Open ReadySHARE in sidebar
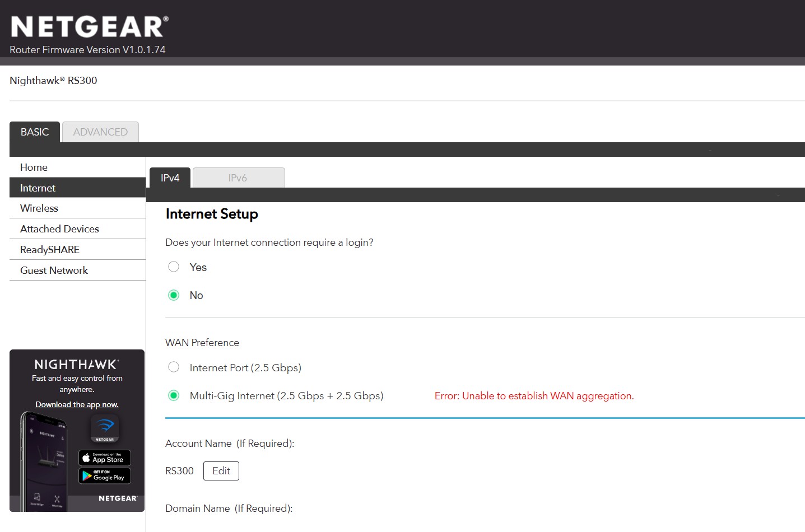This screenshot has height=532, width=805. 50,250
